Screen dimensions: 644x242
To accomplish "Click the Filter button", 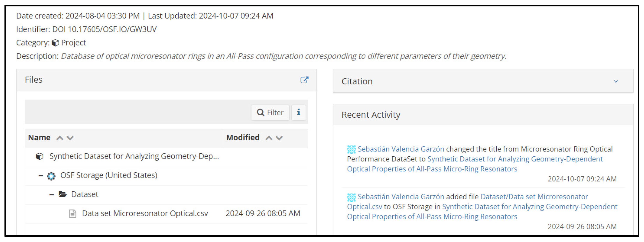I will (270, 113).
